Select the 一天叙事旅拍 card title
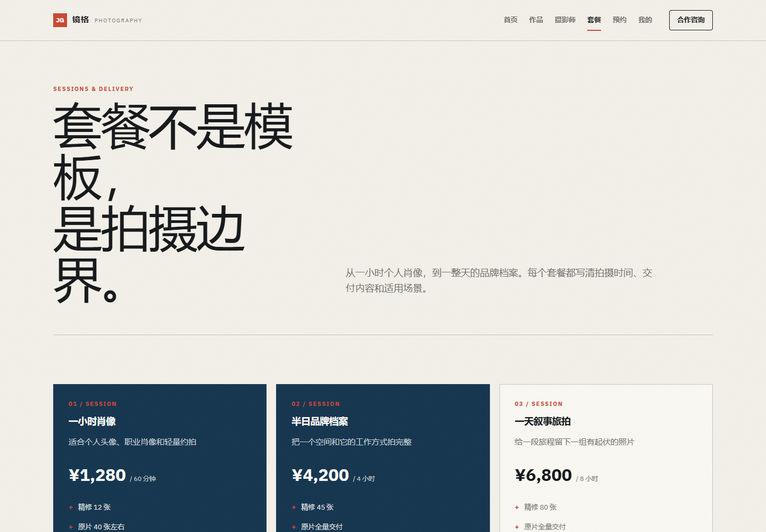 [543, 421]
